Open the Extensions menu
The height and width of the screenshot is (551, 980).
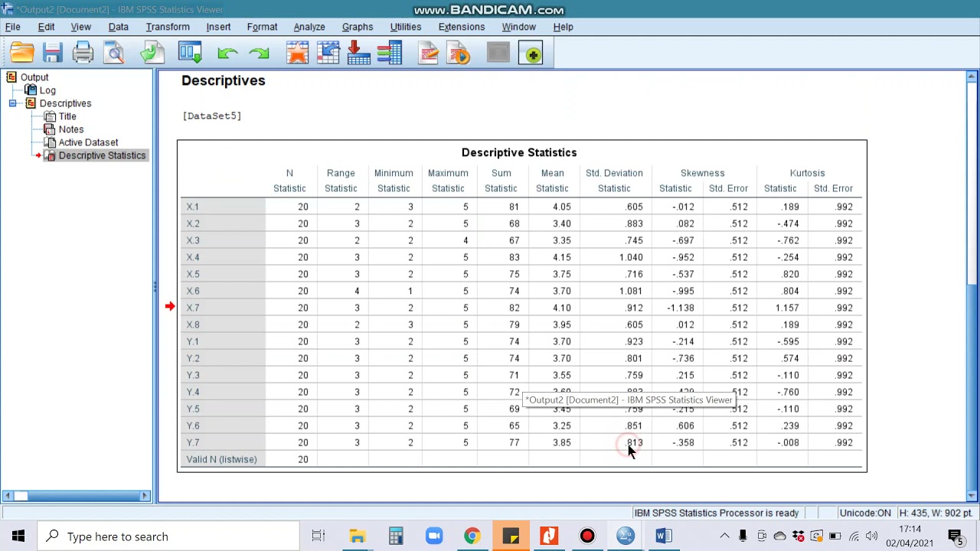(462, 27)
